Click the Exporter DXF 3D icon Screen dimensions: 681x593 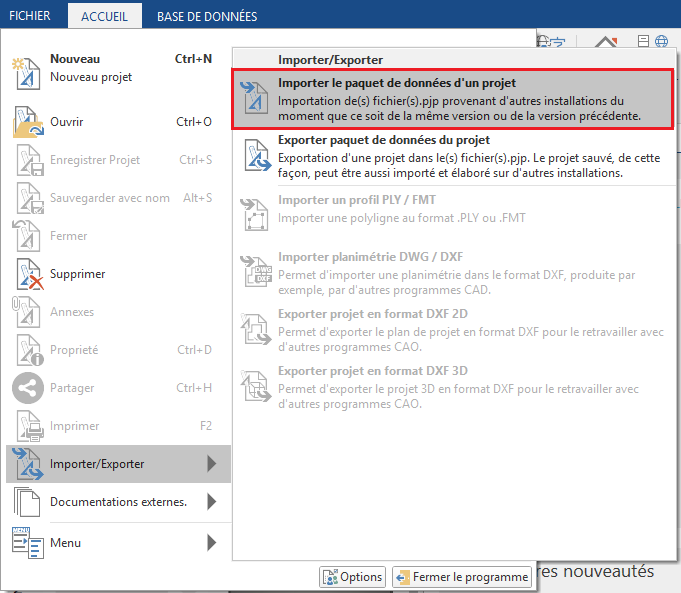(x=256, y=386)
